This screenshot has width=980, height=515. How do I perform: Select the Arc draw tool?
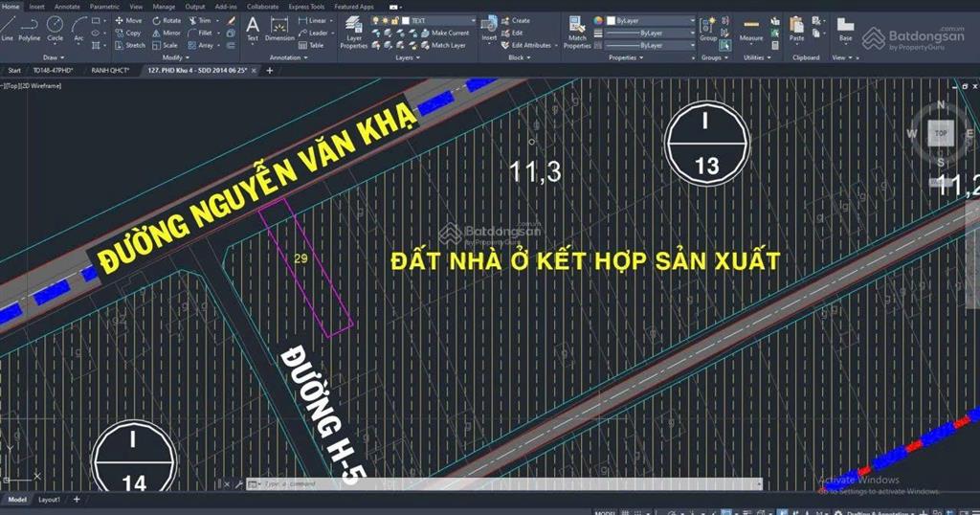(78, 30)
